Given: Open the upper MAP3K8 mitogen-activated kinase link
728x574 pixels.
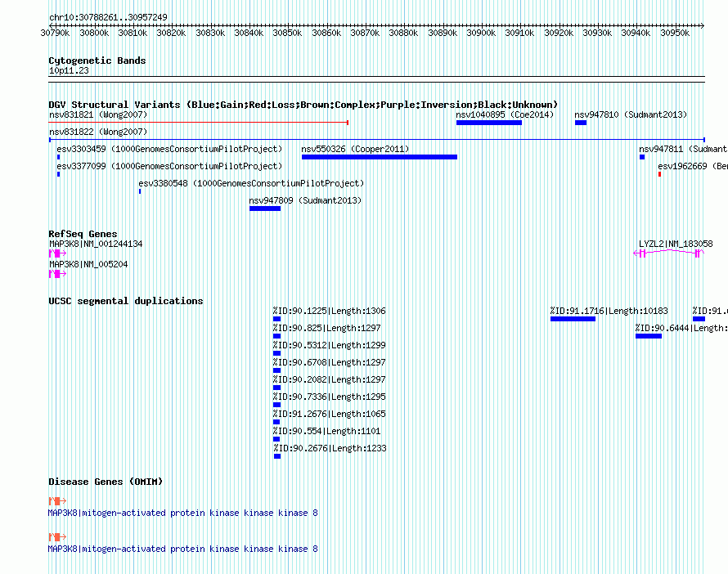Looking at the screenshot, I should [183, 513].
